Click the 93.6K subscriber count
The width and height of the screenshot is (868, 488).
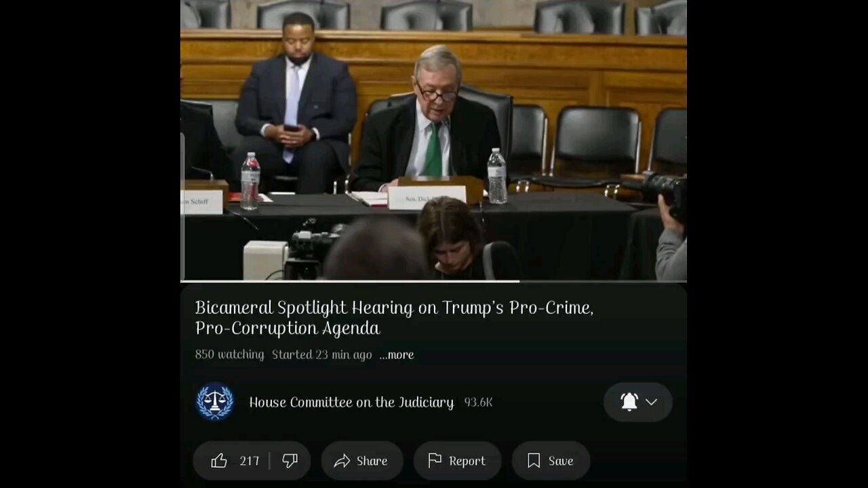click(478, 402)
